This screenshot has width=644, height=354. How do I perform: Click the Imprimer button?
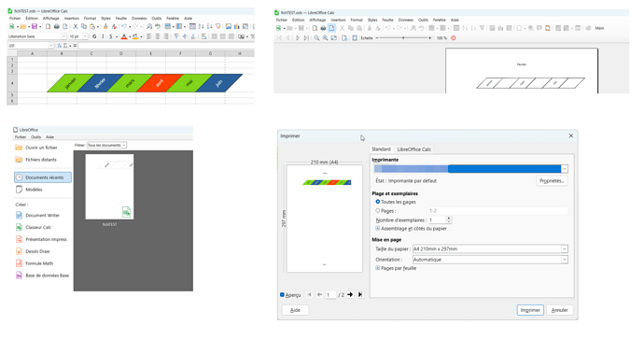(530, 310)
